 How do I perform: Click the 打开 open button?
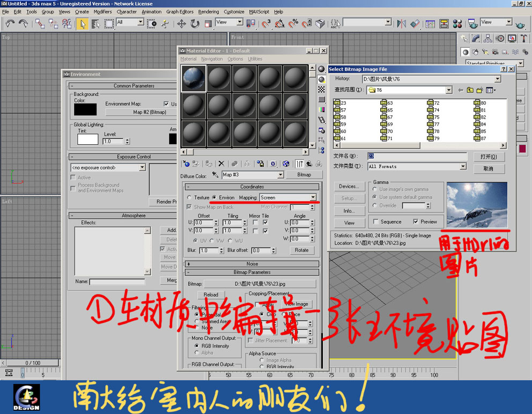[488, 157]
